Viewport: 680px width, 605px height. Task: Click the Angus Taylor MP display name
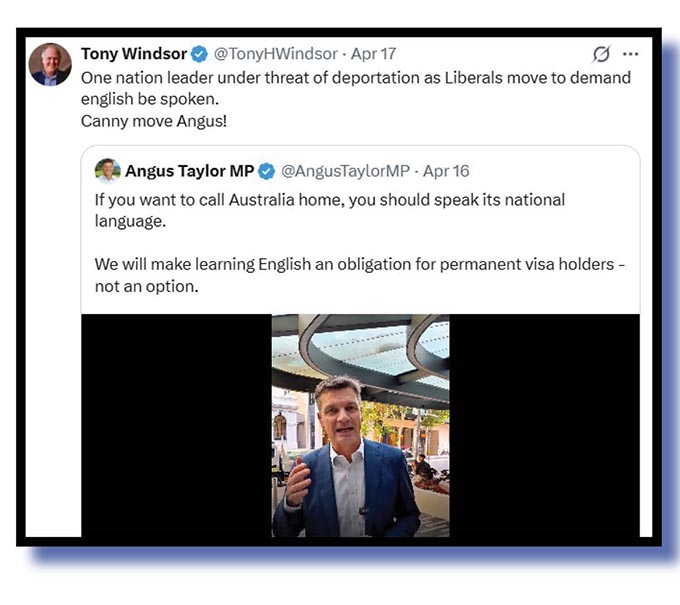point(188,170)
